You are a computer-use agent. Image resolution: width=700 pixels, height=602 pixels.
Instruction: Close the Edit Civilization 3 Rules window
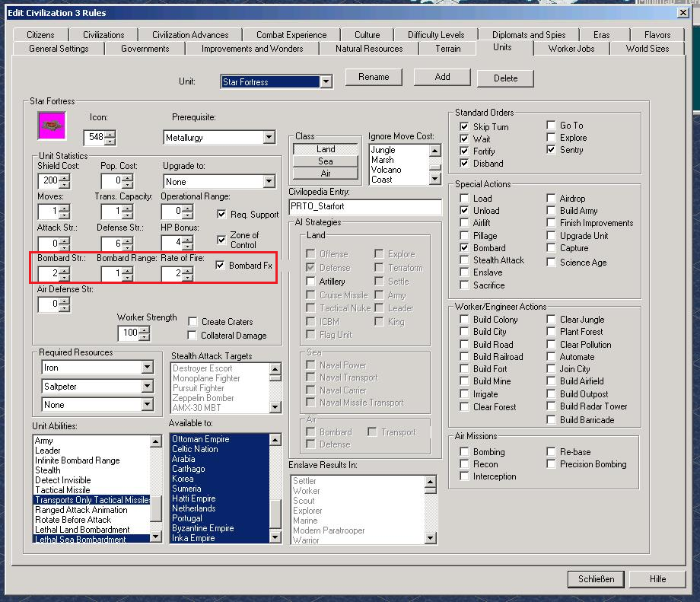683,12
